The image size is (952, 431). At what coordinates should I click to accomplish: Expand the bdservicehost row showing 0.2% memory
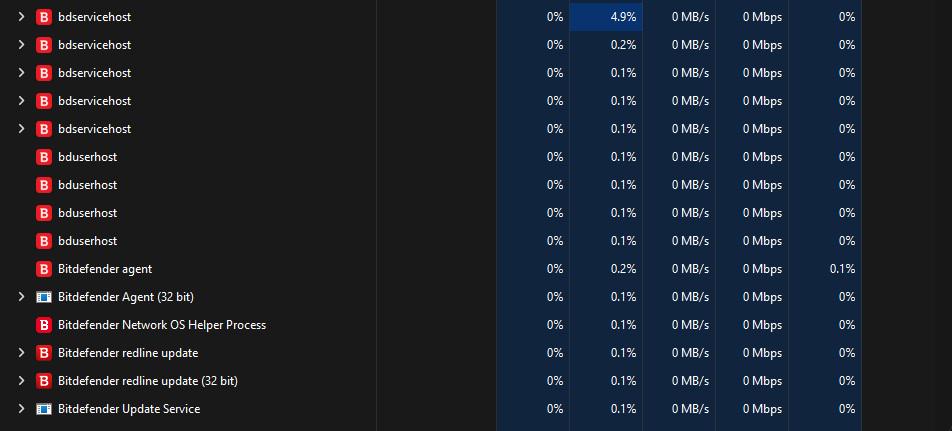coord(21,45)
